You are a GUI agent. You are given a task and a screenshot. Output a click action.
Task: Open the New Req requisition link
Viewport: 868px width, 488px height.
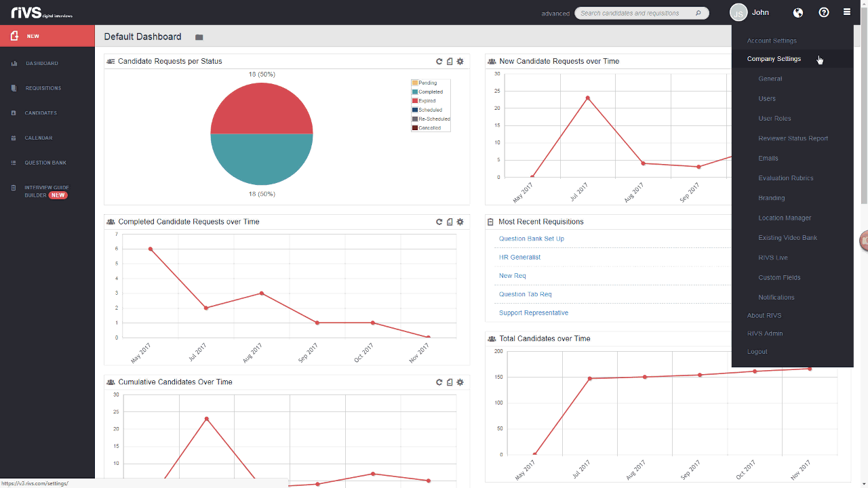coord(513,276)
